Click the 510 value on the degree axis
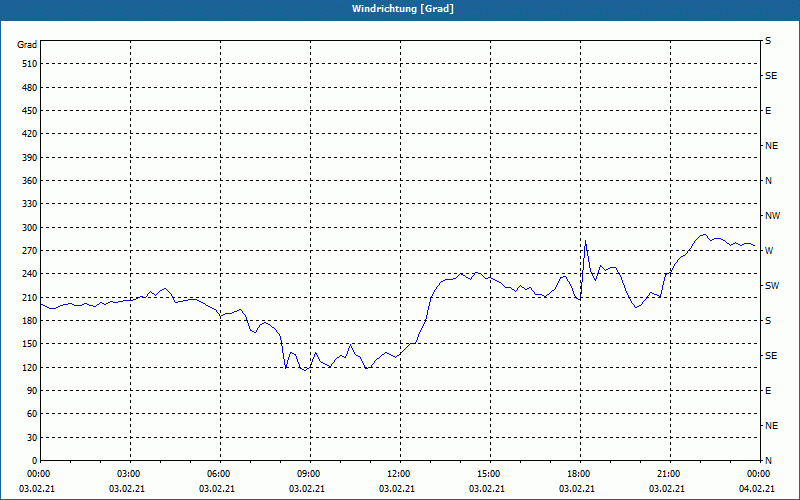 30,64
